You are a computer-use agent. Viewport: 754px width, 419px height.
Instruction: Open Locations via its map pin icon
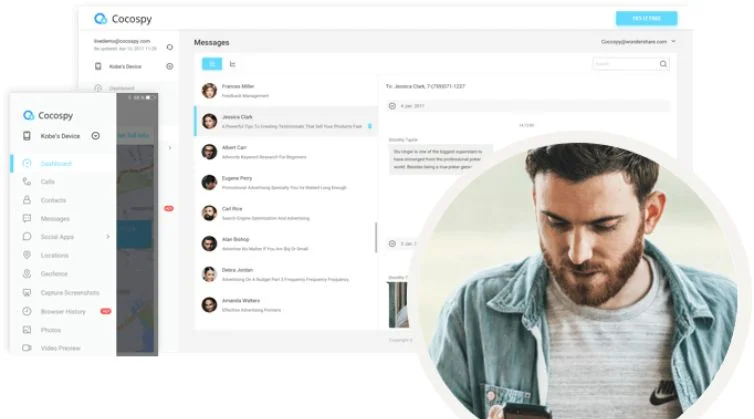[x=27, y=255]
